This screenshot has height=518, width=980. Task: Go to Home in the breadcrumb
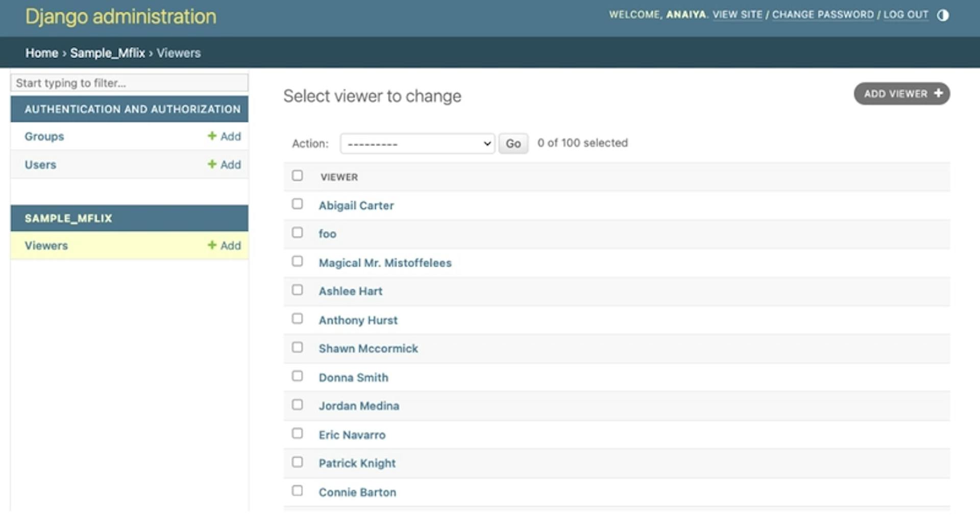(42, 53)
